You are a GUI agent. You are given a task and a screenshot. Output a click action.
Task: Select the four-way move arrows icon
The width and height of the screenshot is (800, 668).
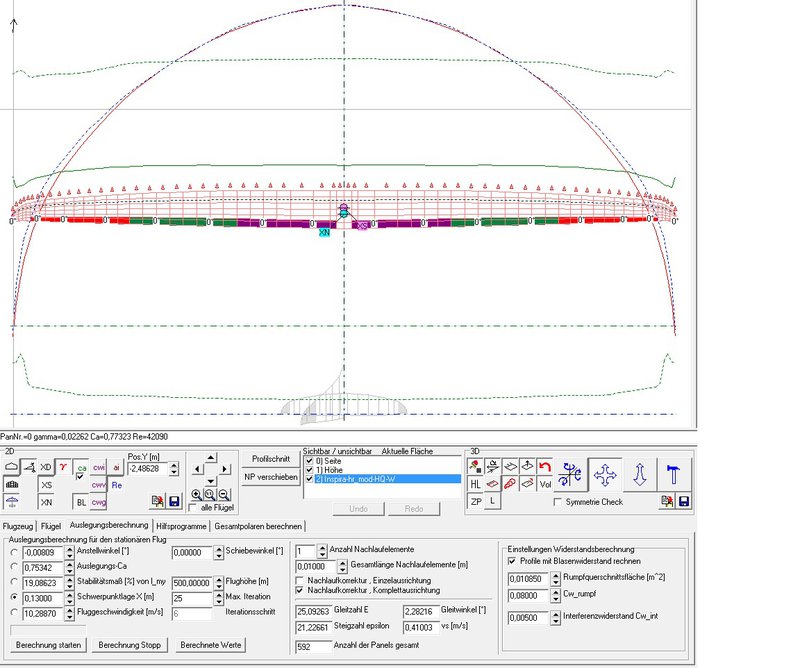click(605, 474)
